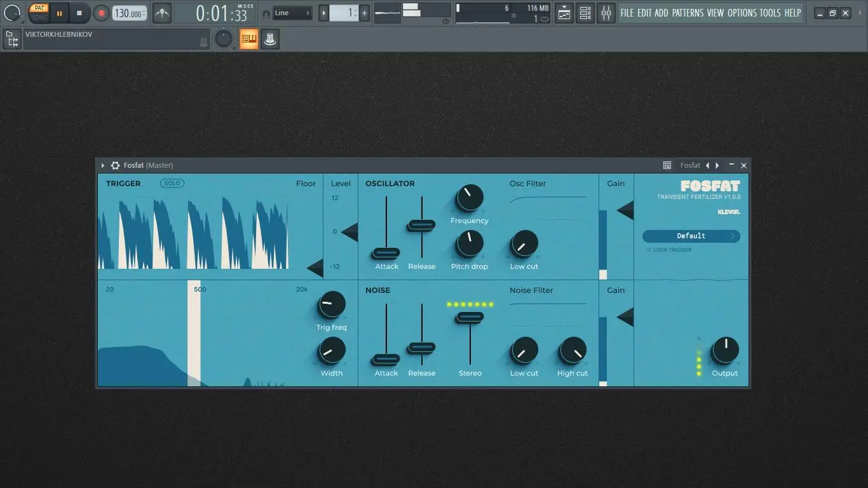Screen dimensions: 868x488
Task: Open the channel rack icon
Action: tap(585, 13)
